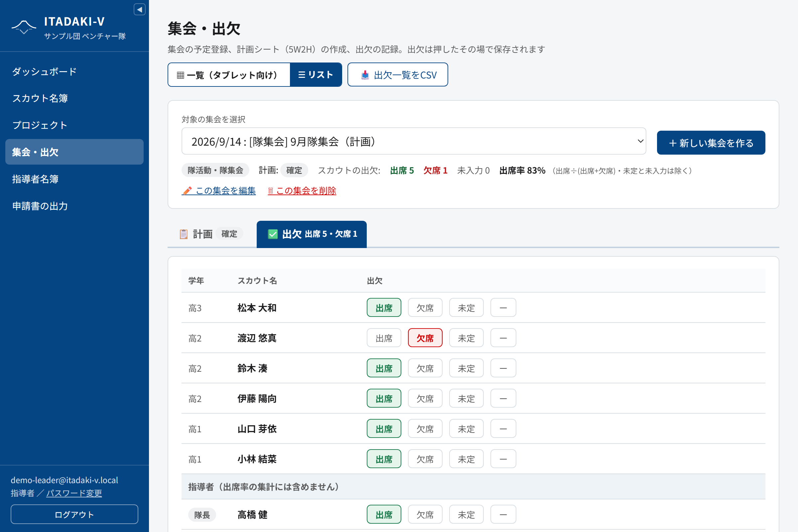Click the 出席率 83% text
This screenshot has height=532, width=798.
click(x=522, y=170)
